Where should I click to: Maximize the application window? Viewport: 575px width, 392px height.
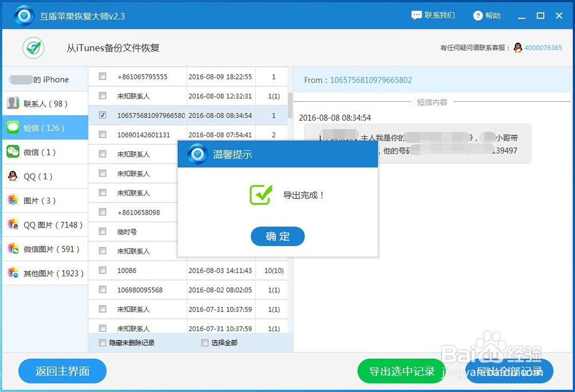click(x=540, y=16)
